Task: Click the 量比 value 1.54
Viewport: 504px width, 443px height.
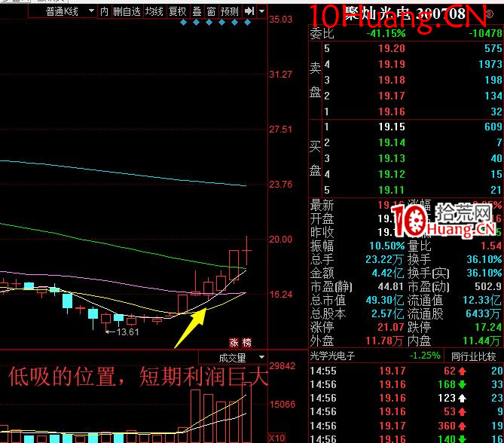Action: point(491,246)
